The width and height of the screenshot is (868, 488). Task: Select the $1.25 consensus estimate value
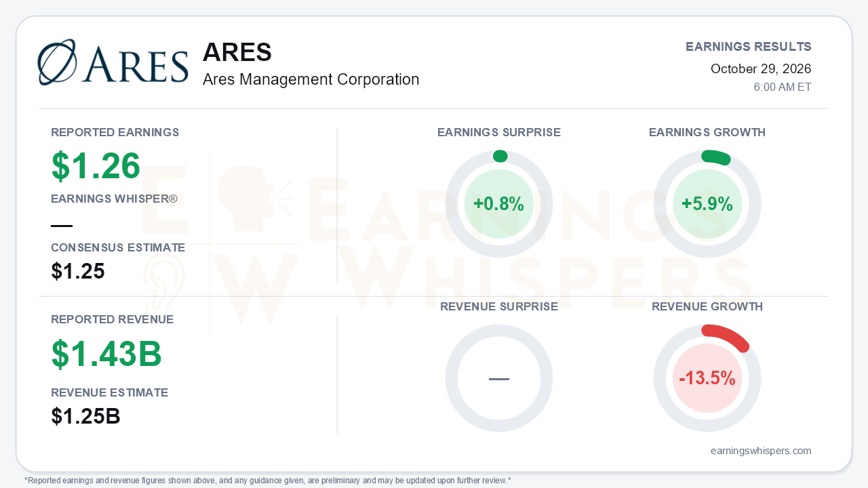click(78, 272)
